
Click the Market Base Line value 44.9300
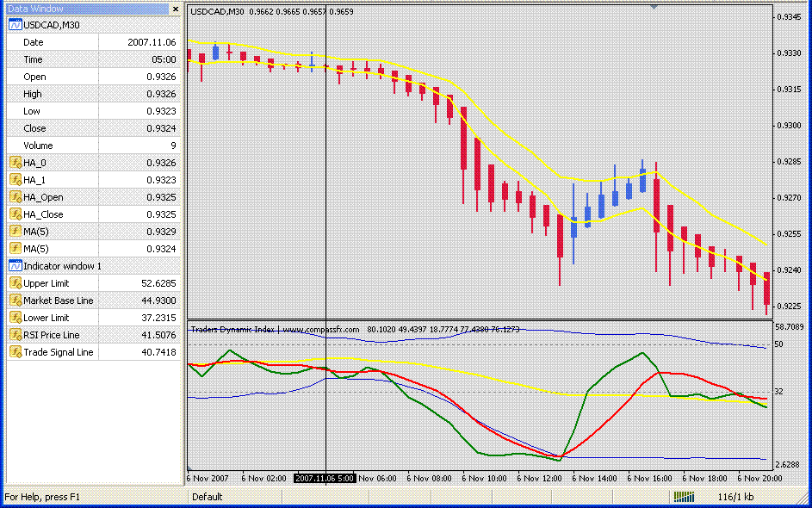coord(158,300)
